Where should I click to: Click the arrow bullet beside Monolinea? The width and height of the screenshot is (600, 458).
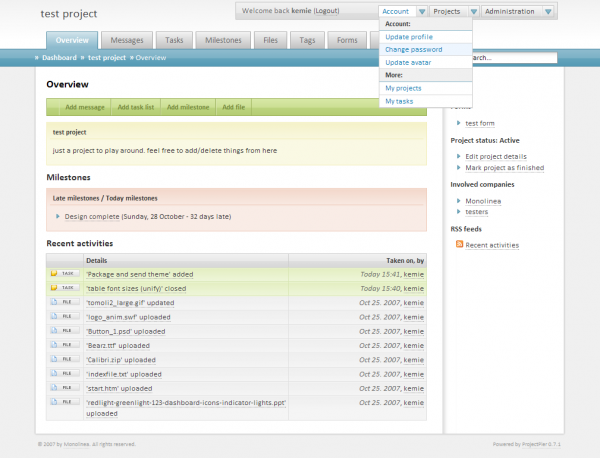[458, 200]
